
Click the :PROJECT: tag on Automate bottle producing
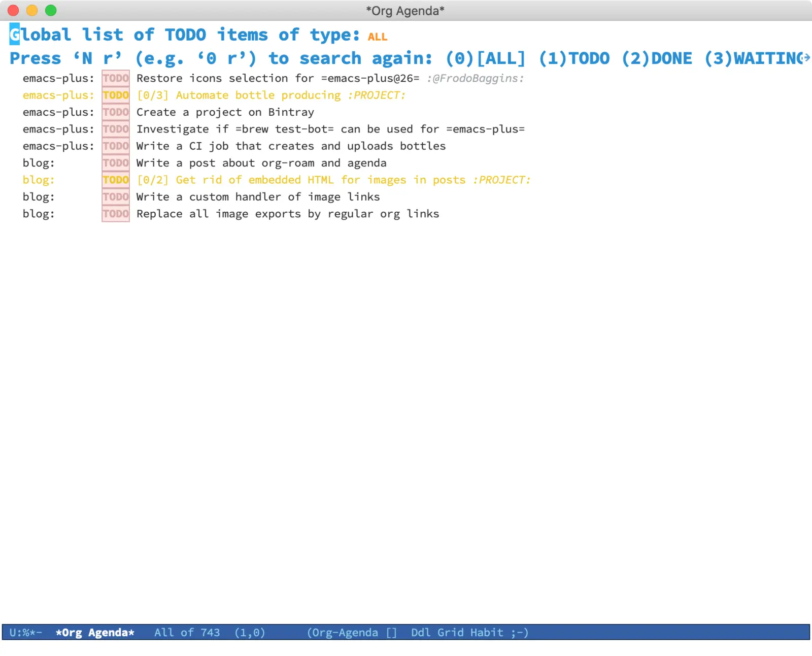377,95
